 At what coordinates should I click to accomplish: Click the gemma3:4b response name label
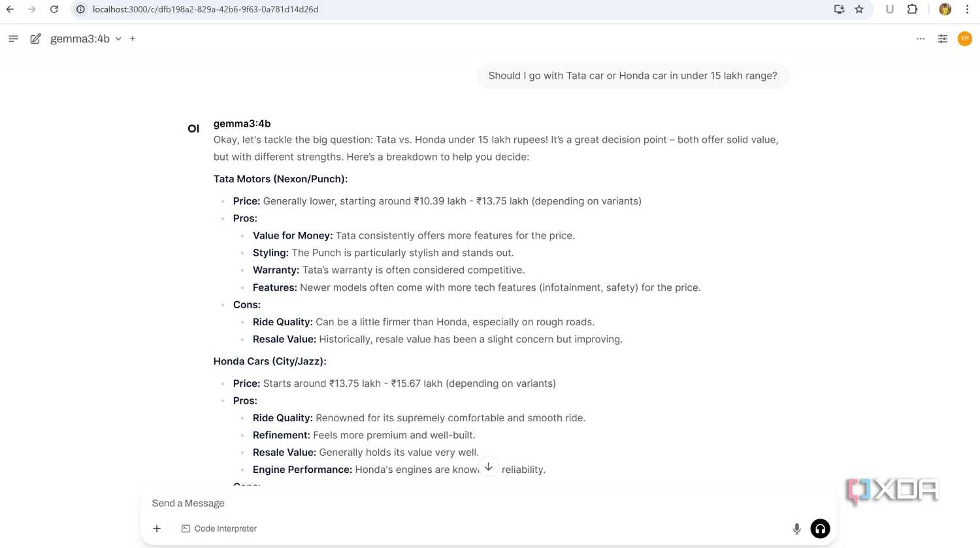click(242, 123)
